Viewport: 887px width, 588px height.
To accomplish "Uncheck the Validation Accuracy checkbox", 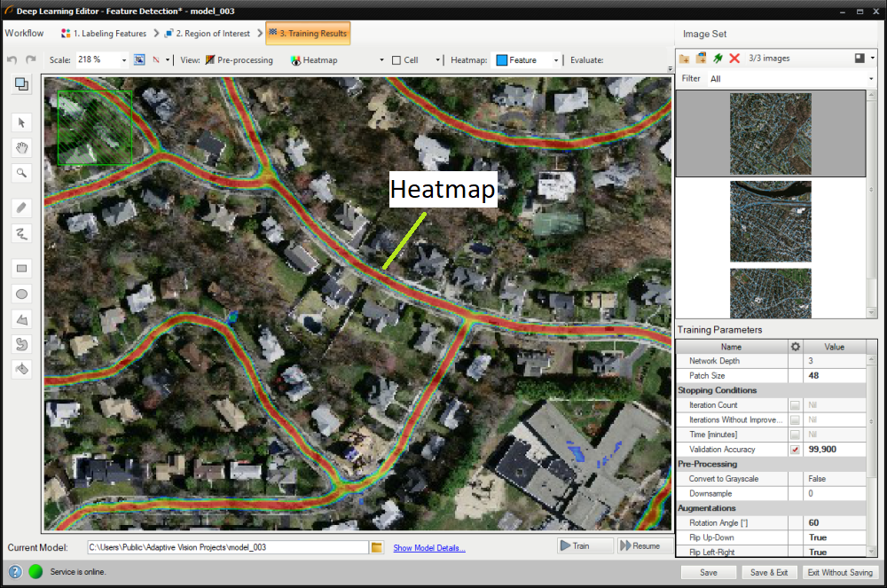I will point(795,450).
